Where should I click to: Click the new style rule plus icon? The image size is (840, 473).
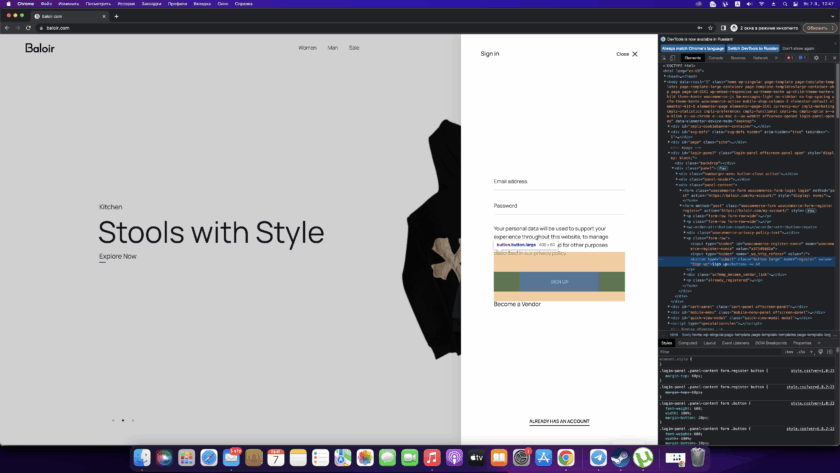click(812, 352)
